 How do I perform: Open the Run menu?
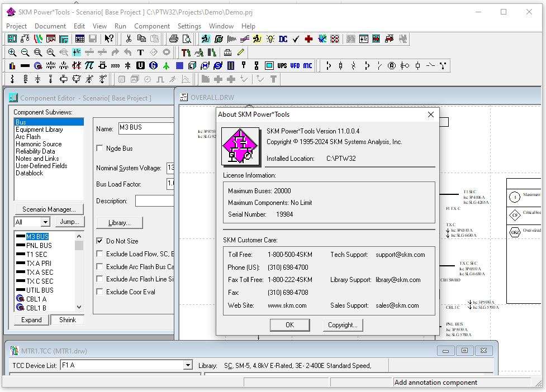point(120,26)
